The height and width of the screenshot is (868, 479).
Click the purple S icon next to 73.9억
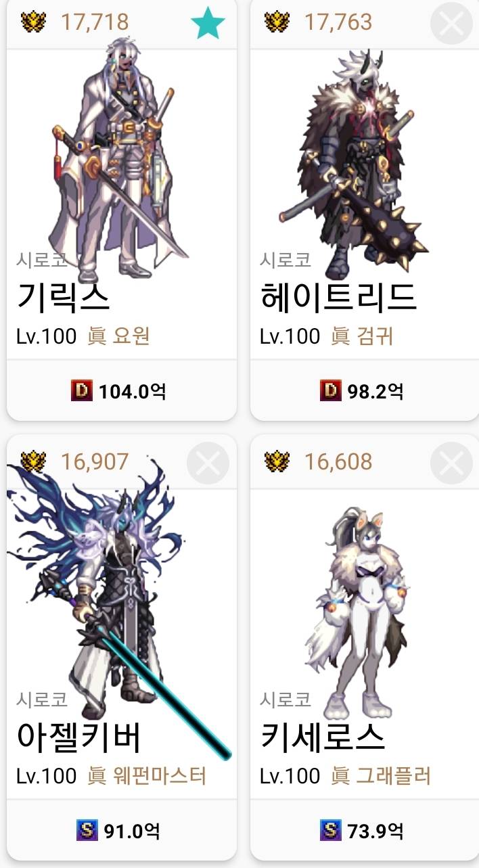331,830
